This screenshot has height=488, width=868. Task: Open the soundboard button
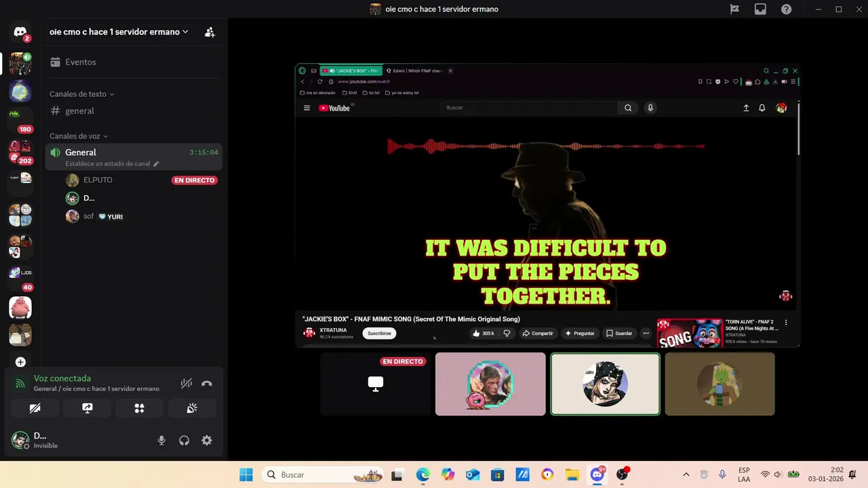click(192, 408)
